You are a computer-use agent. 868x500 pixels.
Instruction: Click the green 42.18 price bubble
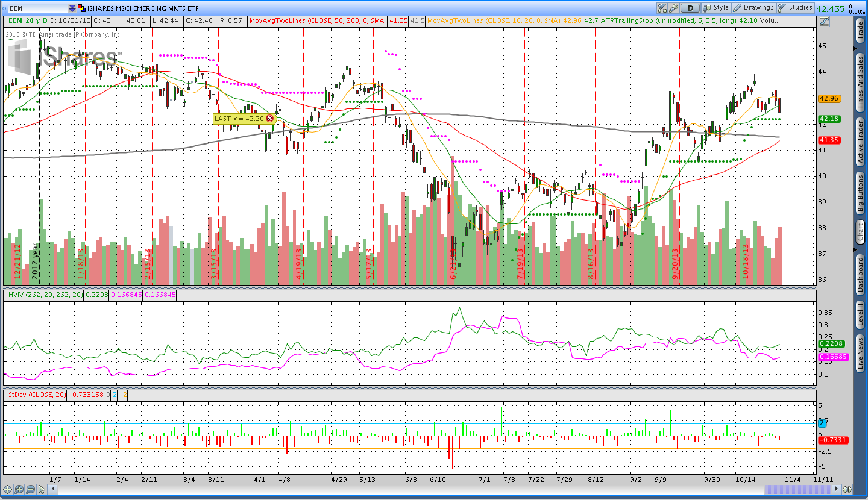pyautogui.click(x=829, y=119)
